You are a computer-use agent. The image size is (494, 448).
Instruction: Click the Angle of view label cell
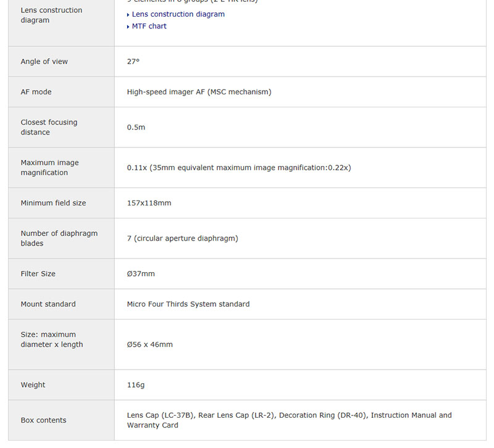tap(44, 62)
